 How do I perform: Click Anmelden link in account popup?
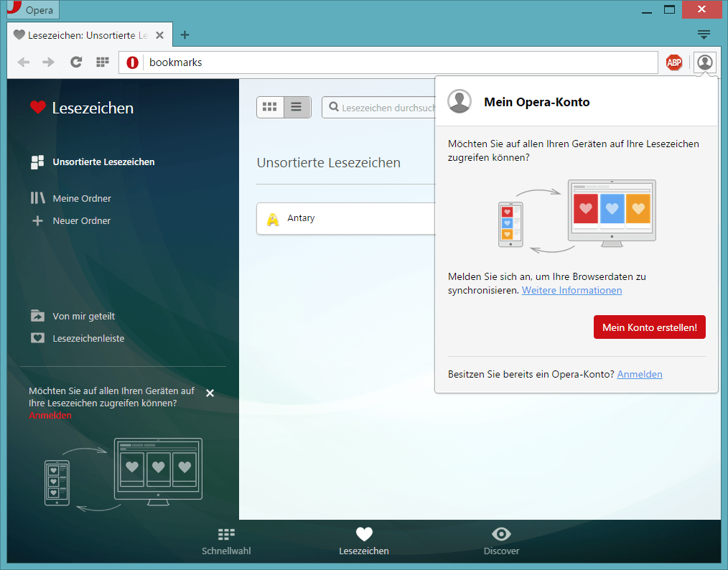pyautogui.click(x=639, y=374)
